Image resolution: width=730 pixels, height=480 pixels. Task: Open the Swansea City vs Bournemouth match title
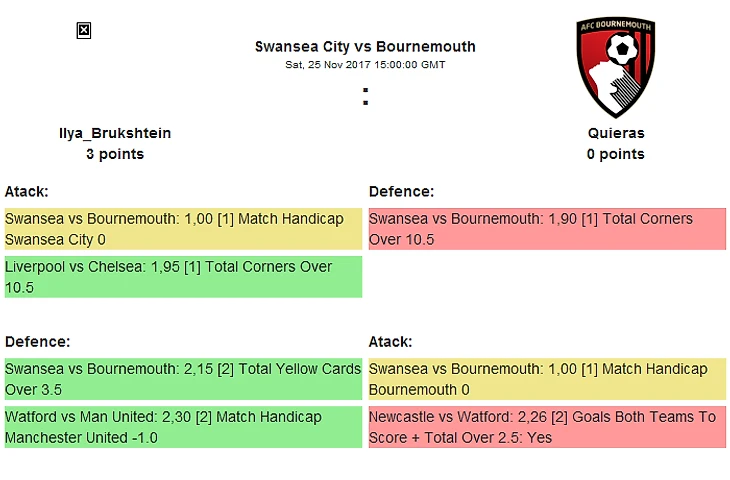coord(365,47)
